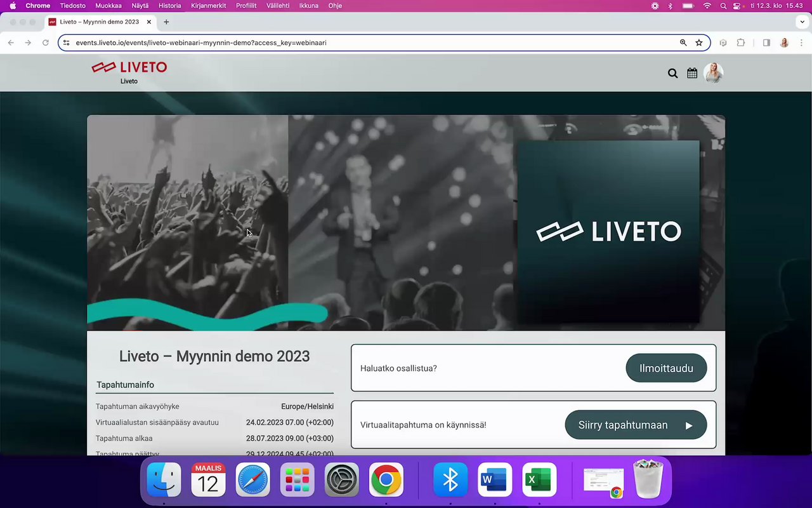The image size is (812, 508).
Task: Open Calendar app in the Dock
Action: point(208,479)
